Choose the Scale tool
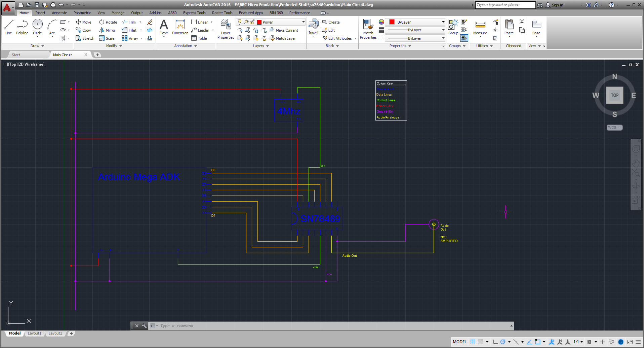Viewport: 644px width, 348px height. [x=107, y=38]
